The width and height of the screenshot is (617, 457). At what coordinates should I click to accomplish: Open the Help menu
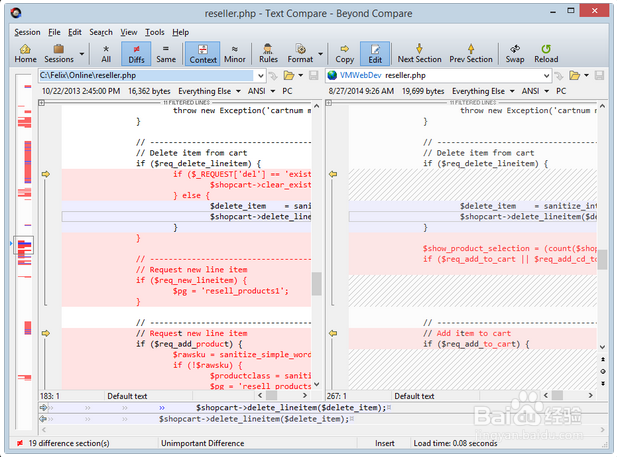click(181, 32)
